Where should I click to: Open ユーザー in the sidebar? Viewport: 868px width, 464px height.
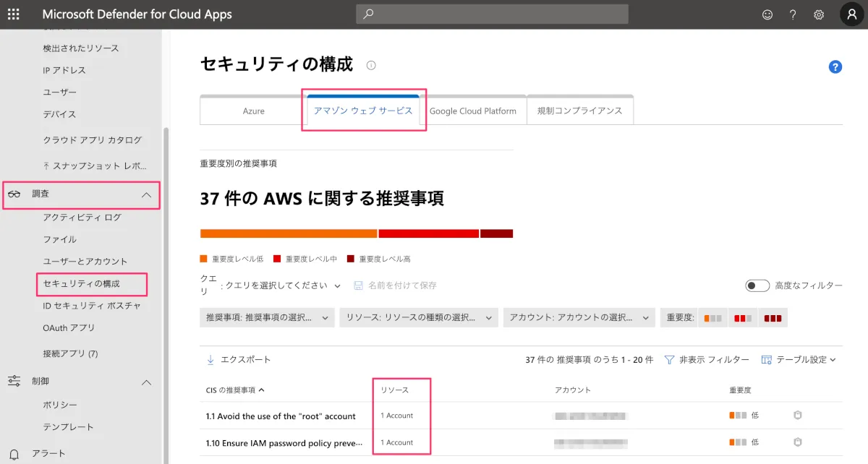click(59, 93)
